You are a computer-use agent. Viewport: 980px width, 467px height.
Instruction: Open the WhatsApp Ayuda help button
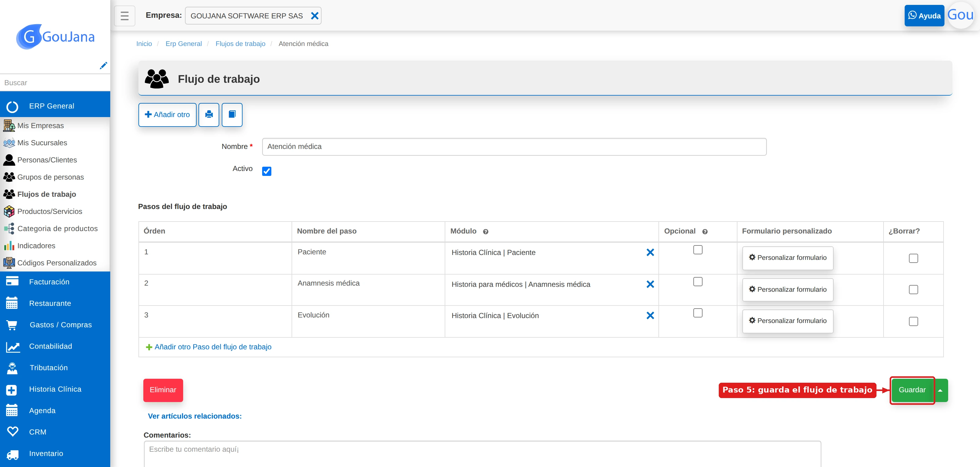point(924,16)
